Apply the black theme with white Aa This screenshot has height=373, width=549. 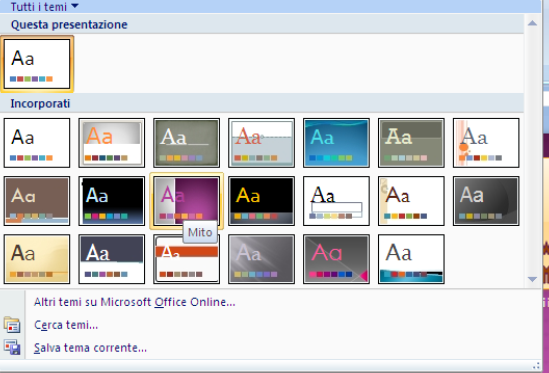[x=112, y=201]
